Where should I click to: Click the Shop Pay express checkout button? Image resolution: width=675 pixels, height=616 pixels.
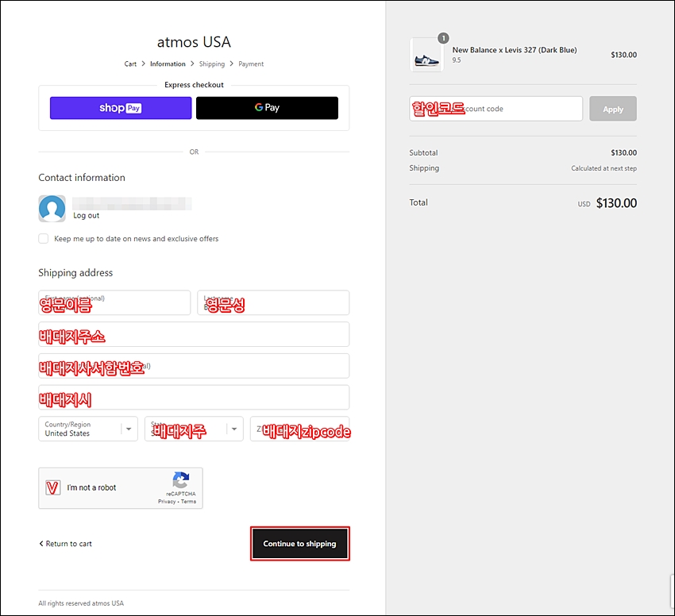(121, 108)
